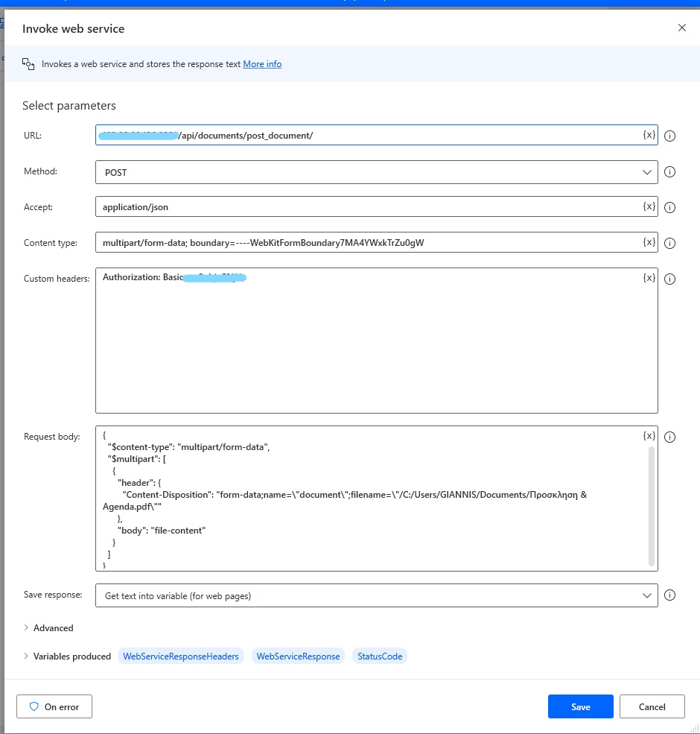The height and width of the screenshot is (734, 700).
Task: Click the Cancel button
Action: (652, 706)
